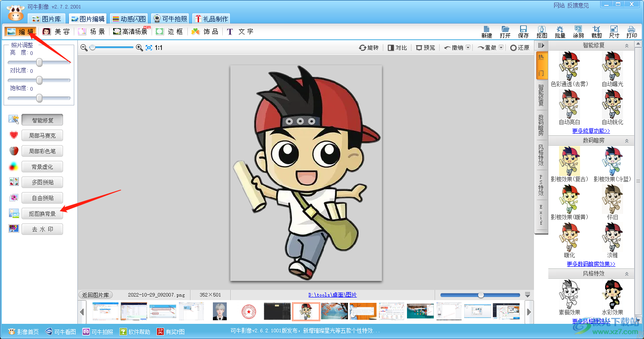Open the 尺寸 resize tool
This screenshot has width=644, height=339.
click(614, 32)
